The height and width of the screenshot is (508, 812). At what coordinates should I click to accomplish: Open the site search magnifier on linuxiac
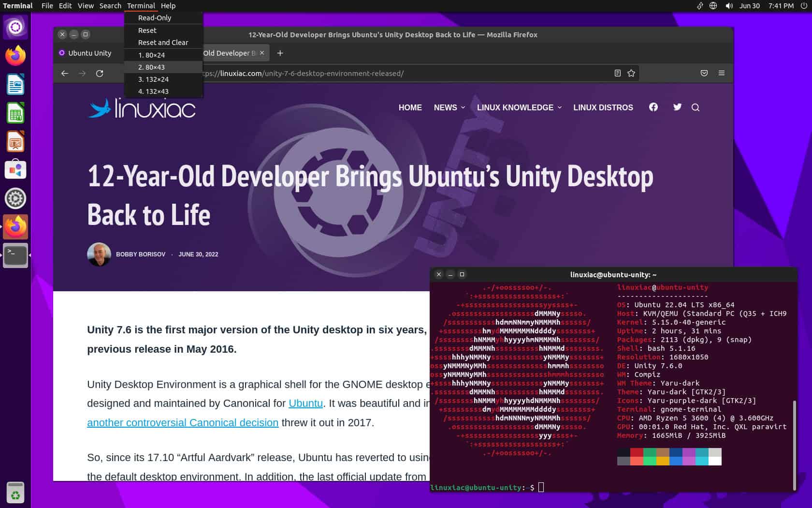tap(696, 107)
